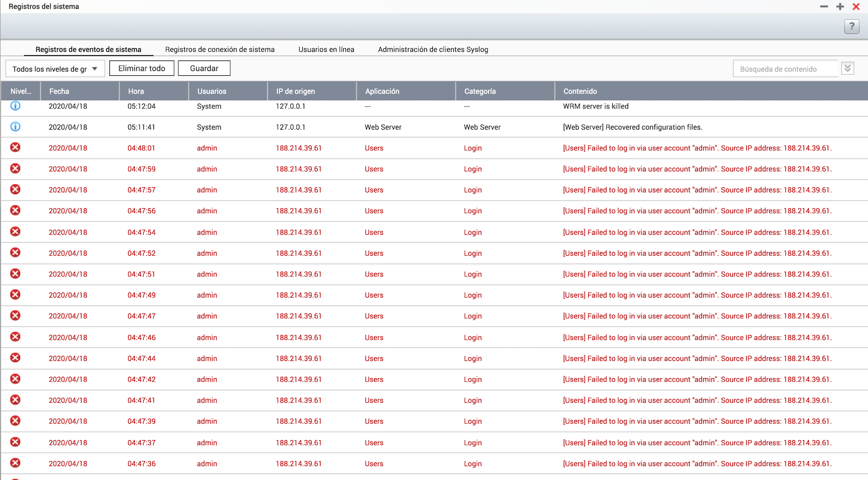868x480 pixels.
Task: Select Registros de eventos de sistema tab
Action: tap(88, 49)
